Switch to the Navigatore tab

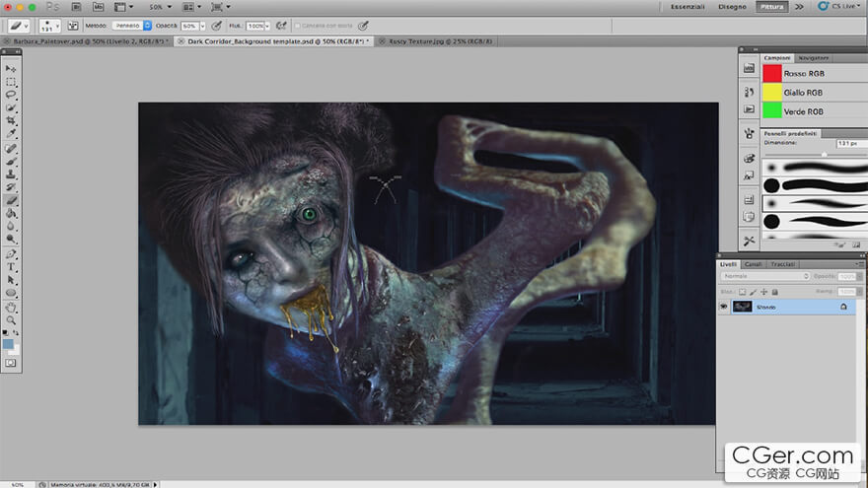point(813,58)
